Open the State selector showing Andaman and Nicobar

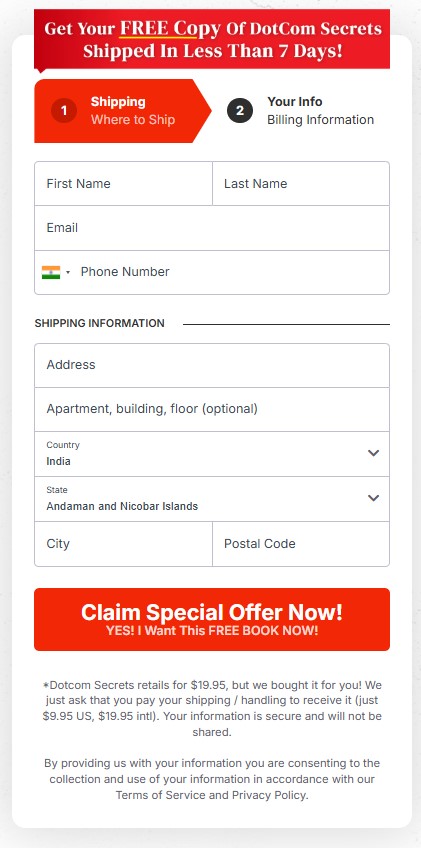[x=212, y=499]
